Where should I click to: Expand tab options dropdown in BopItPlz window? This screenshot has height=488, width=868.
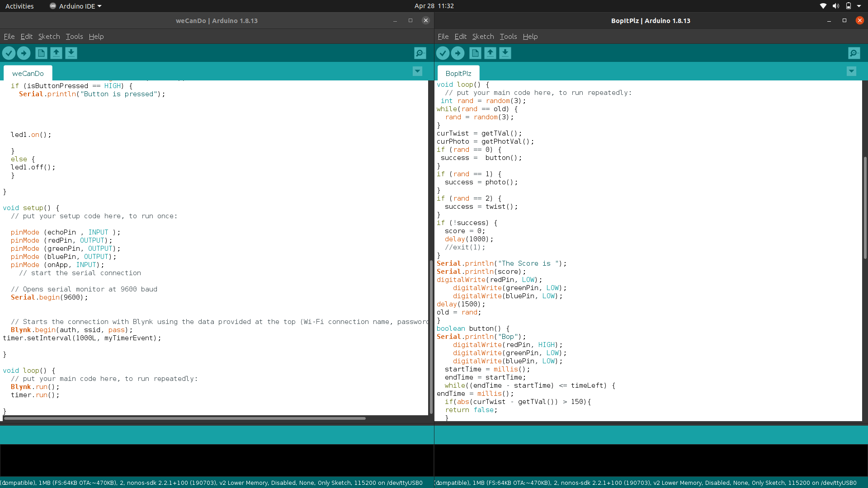pos(851,71)
